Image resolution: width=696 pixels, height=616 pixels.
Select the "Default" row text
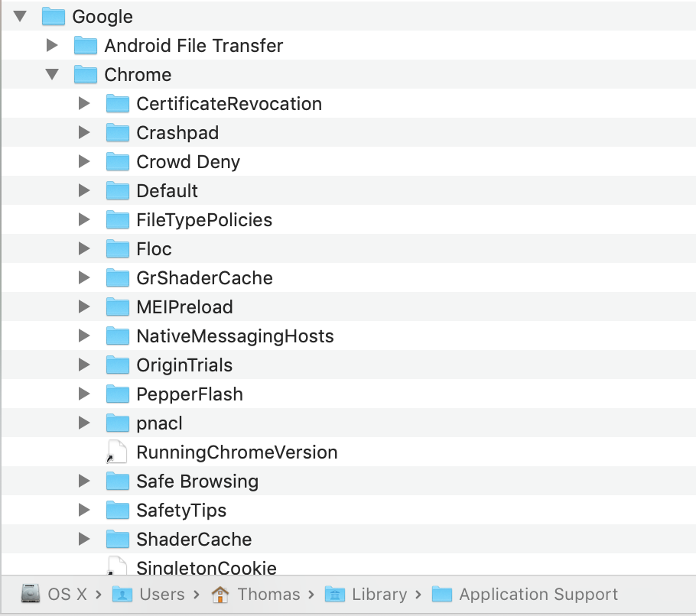[167, 191]
